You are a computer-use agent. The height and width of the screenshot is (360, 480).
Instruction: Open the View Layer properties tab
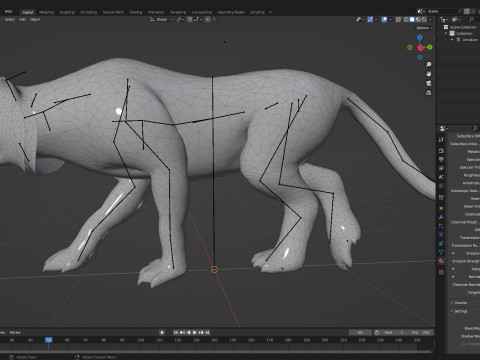coord(441,168)
